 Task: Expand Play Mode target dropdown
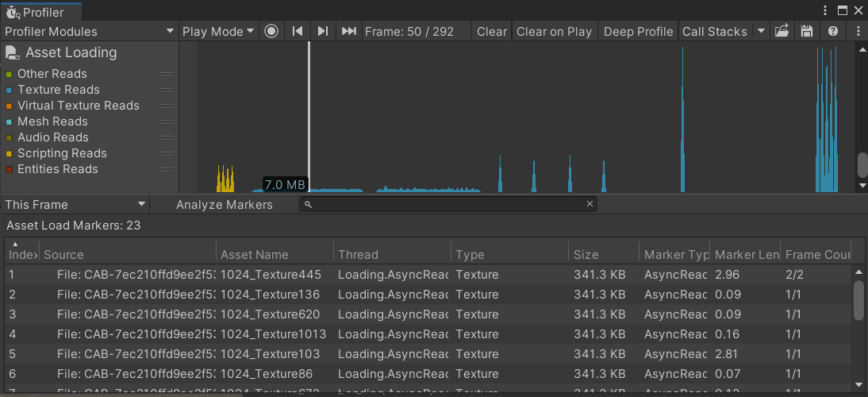217,31
